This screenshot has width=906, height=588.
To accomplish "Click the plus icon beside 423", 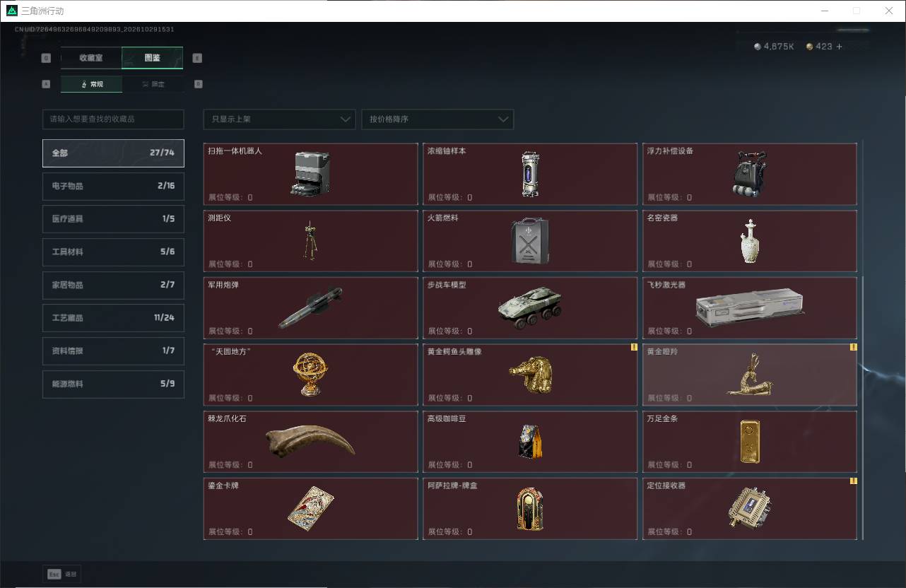I will [x=839, y=47].
